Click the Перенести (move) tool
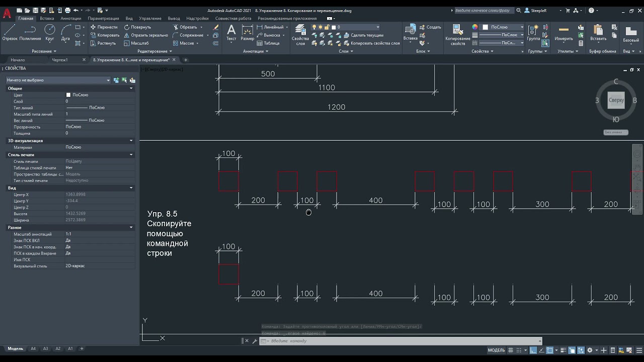Image resolution: width=644 pixels, height=362 pixels. (104, 27)
